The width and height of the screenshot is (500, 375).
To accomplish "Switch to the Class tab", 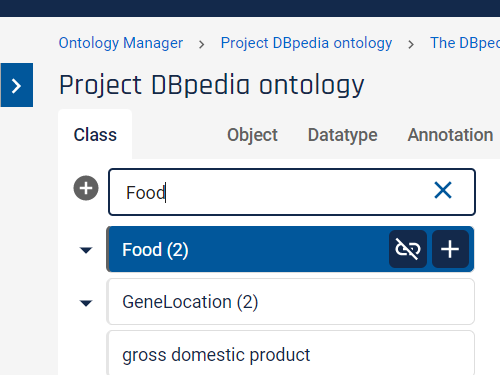I will pyautogui.click(x=95, y=135).
